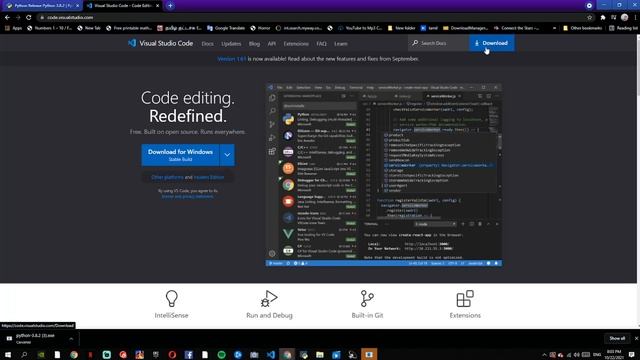
Task: Expand the download options chevron
Action: pyautogui.click(x=227, y=155)
